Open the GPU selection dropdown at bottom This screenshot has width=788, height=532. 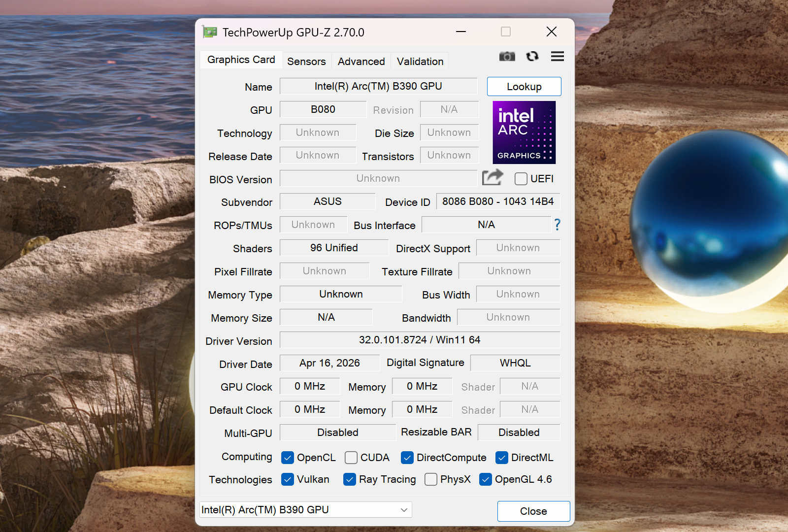pyautogui.click(x=305, y=510)
